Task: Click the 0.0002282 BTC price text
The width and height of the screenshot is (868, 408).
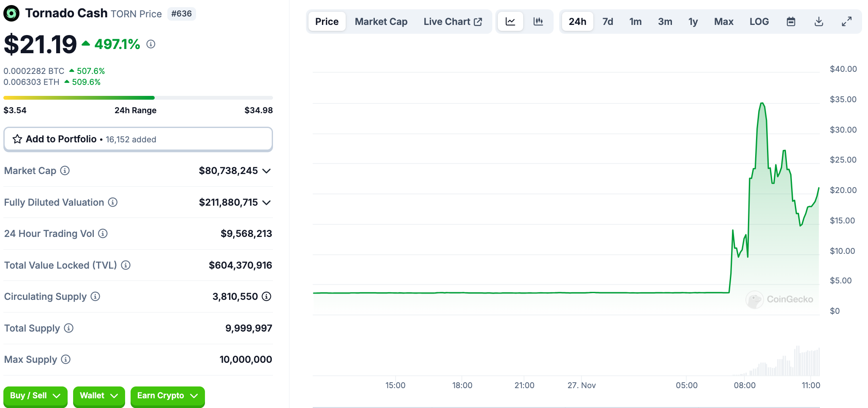Action: click(34, 71)
